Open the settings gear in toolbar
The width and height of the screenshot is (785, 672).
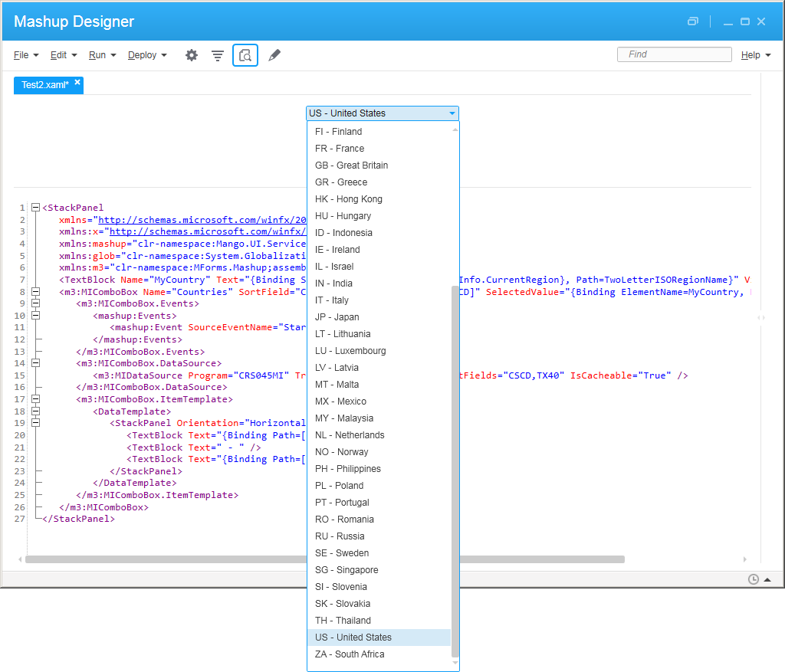192,55
